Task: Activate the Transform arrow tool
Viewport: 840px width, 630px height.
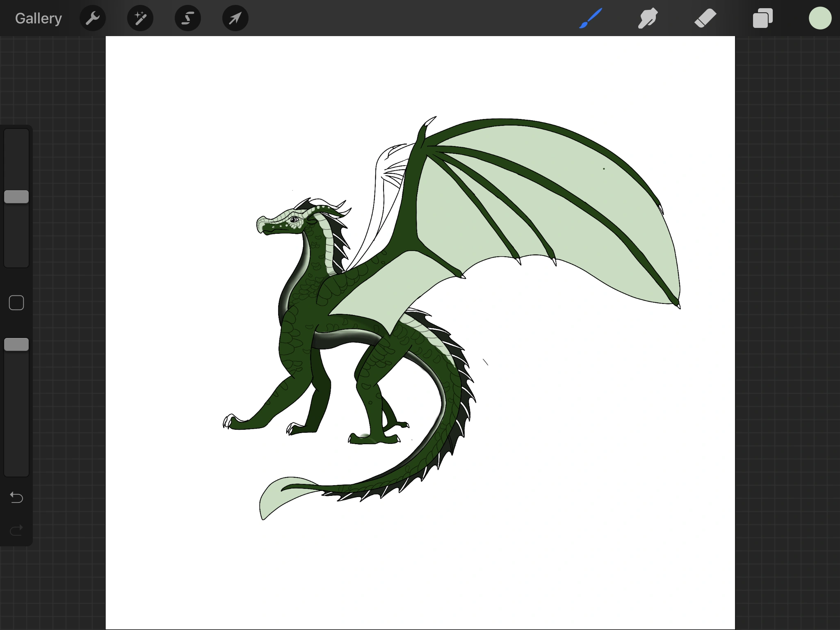Action: 235,18
